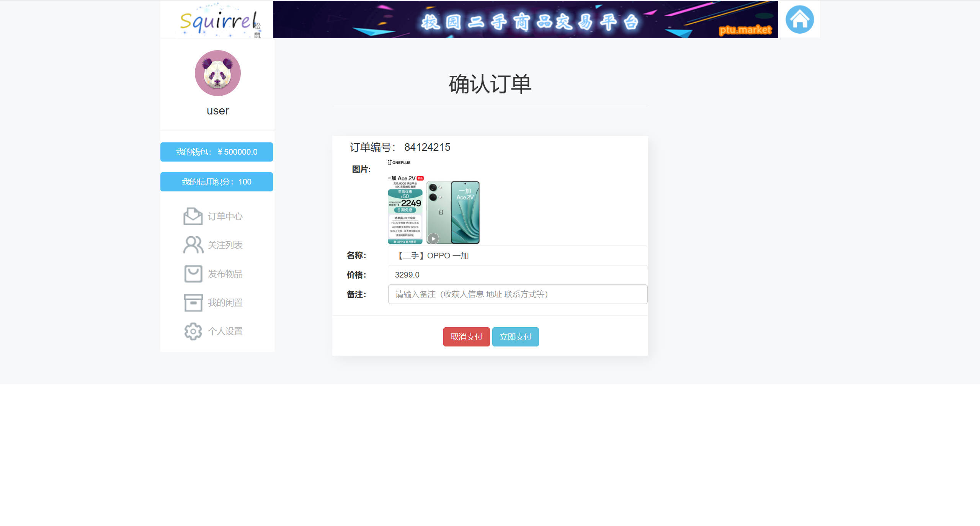Viewport: 980px width, 526px height.
Task: Click the 备注 remarks input field
Action: pos(517,294)
